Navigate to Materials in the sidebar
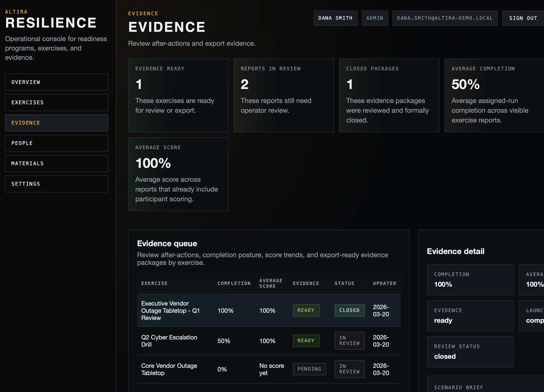Image resolution: width=544 pixels, height=392 pixels. pyautogui.click(x=56, y=163)
